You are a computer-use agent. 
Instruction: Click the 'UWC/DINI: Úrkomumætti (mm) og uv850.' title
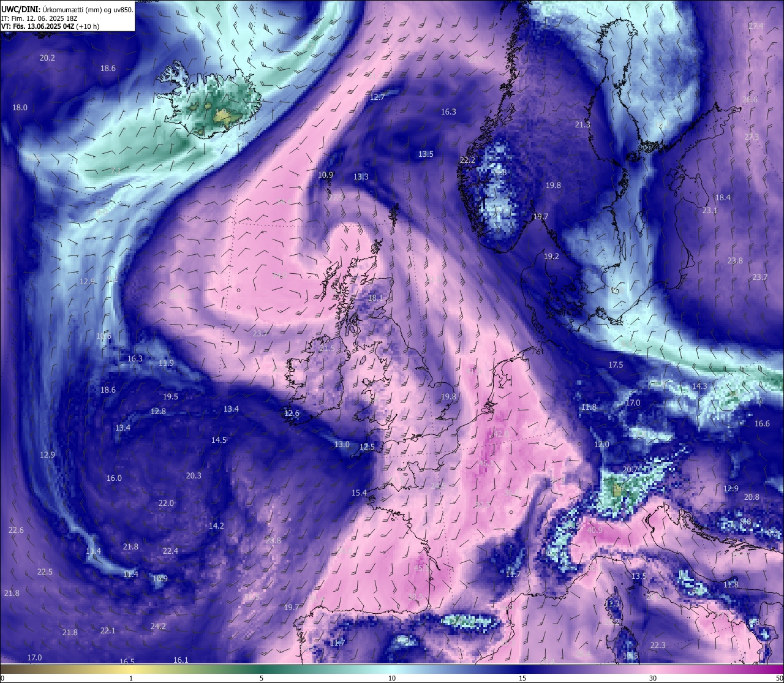(67, 10)
